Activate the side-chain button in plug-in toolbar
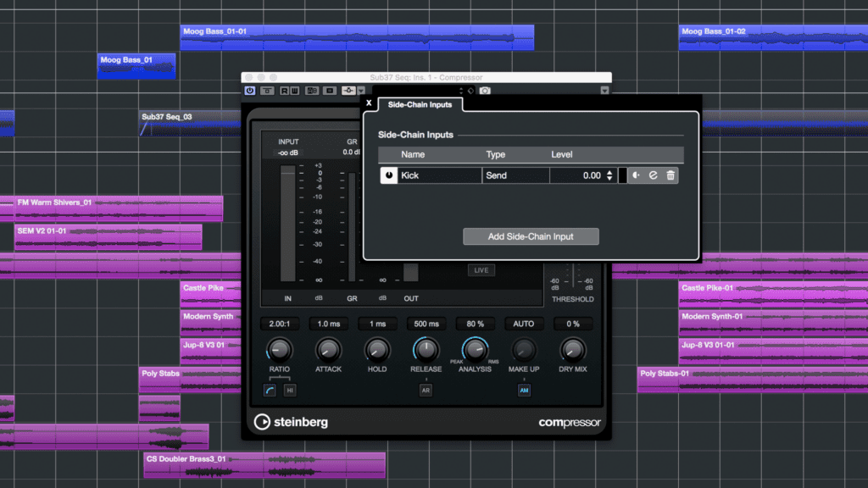This screenshot has width=868, height=488. pos(348,91)
